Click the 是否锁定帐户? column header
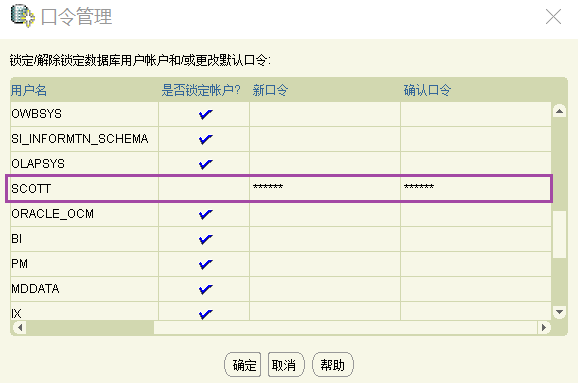 click(201, 90)
